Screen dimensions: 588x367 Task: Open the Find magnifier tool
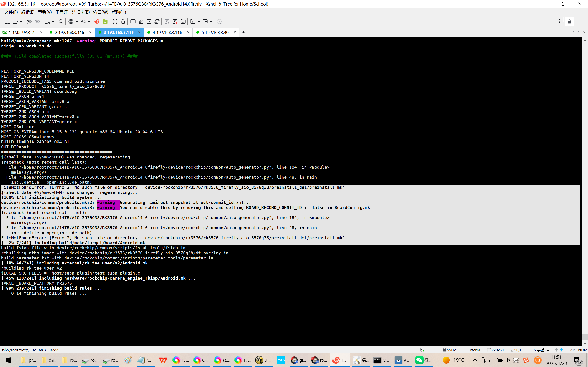tap(61, 22)
